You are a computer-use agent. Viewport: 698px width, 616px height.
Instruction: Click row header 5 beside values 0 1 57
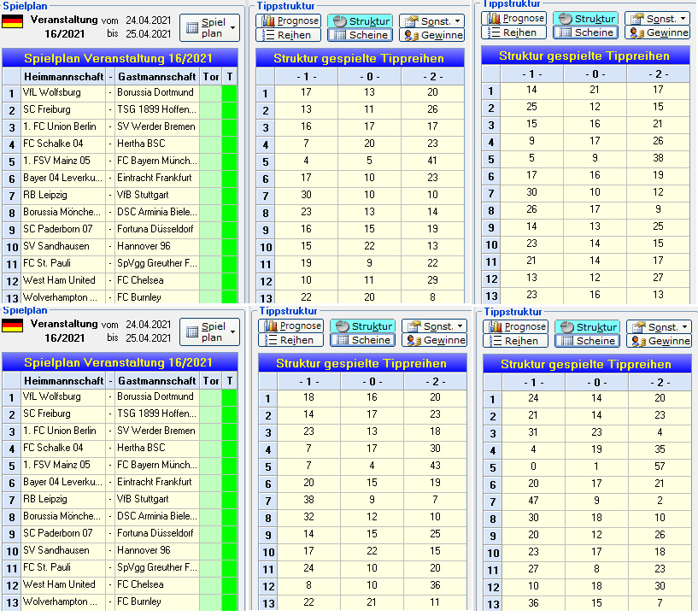pos(492,466)
